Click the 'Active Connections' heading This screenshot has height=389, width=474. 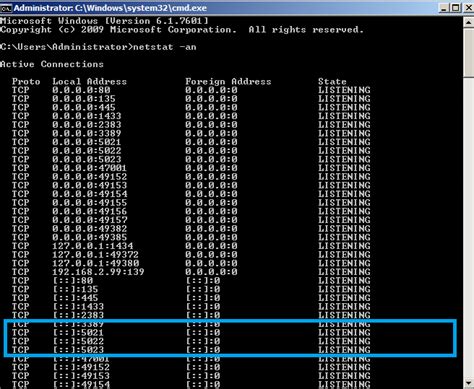click(x=52, y=64)
